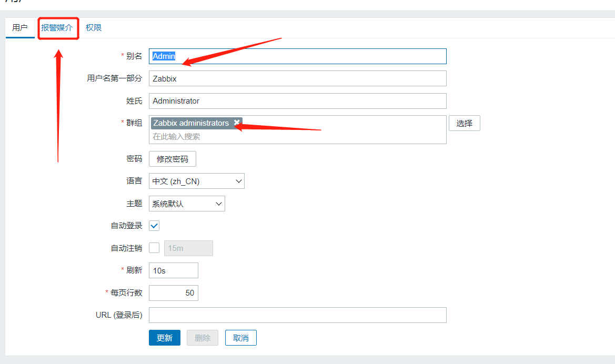Click the 取消 button

(241, 338)
